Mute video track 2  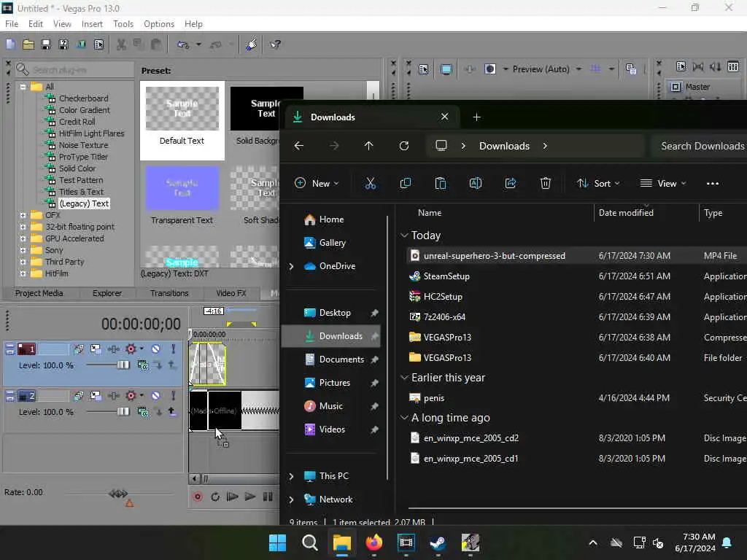coord(156,396)
